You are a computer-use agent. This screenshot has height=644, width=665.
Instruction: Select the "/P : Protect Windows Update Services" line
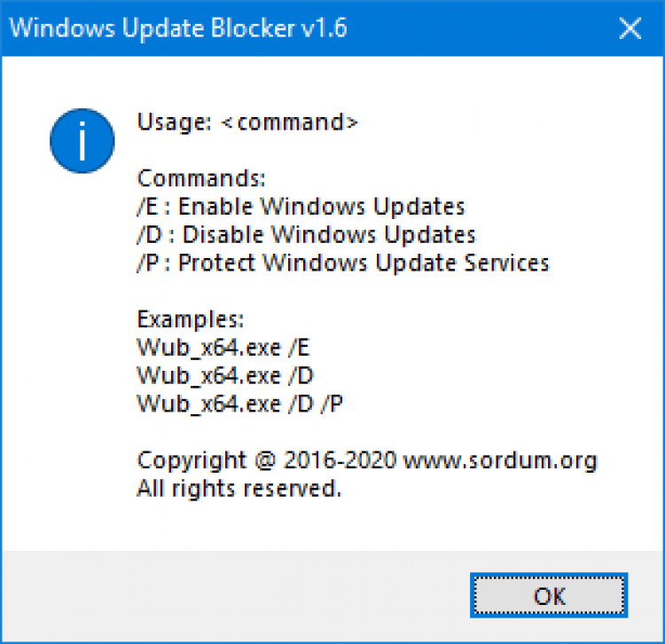343,263
